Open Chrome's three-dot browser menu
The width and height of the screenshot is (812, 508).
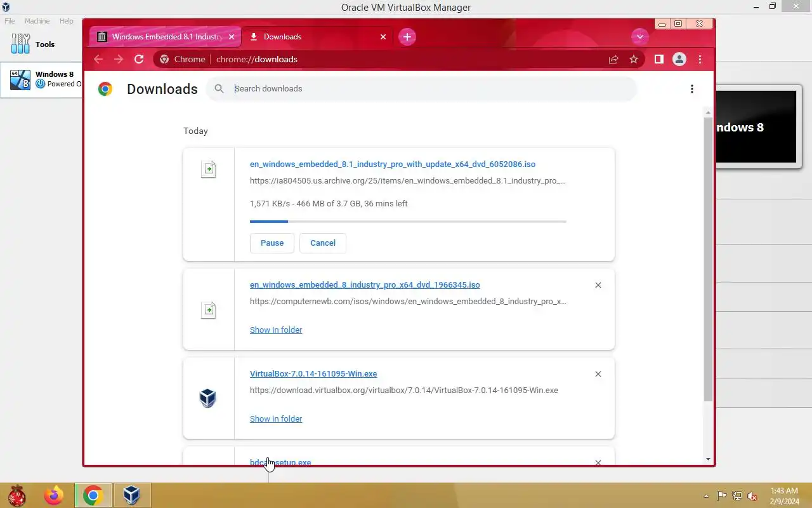[x=700, y=59]
